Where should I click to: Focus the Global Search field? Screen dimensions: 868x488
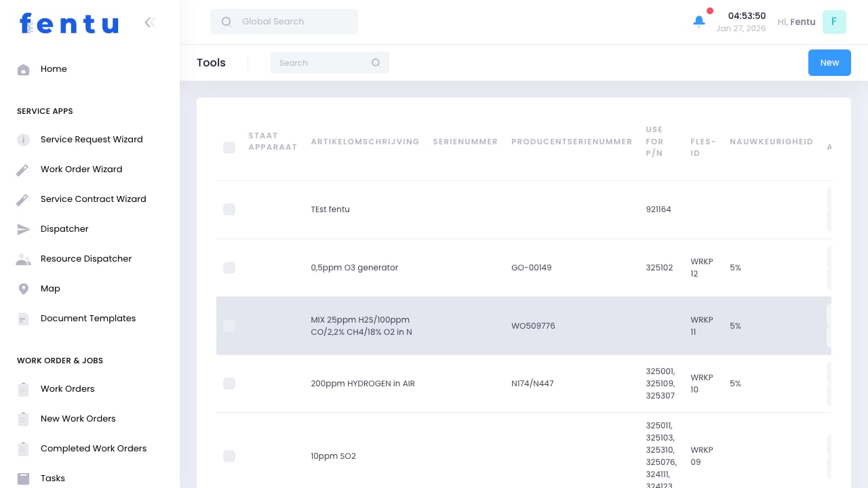click(284, 22)
